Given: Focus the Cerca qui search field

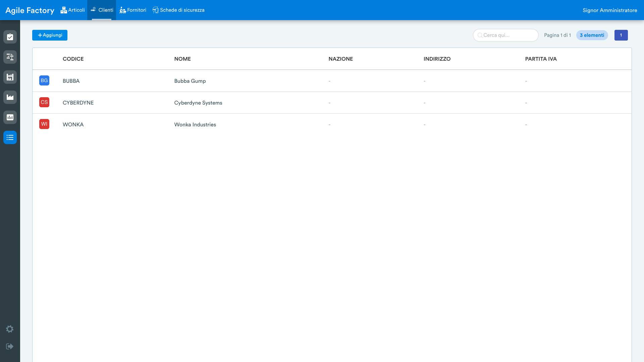Looking at the screenshot, I should coord(506,35).
